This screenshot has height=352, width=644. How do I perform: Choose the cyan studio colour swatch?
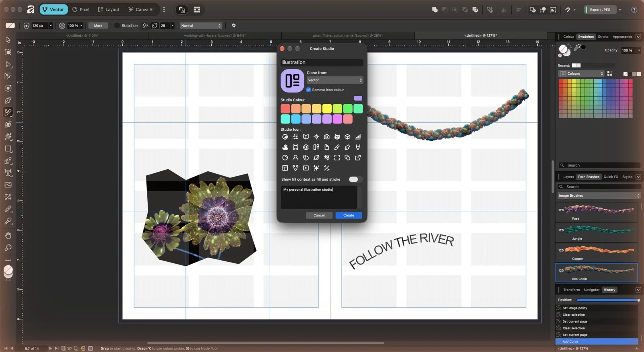pyautogui.click(x=285, y=119)
